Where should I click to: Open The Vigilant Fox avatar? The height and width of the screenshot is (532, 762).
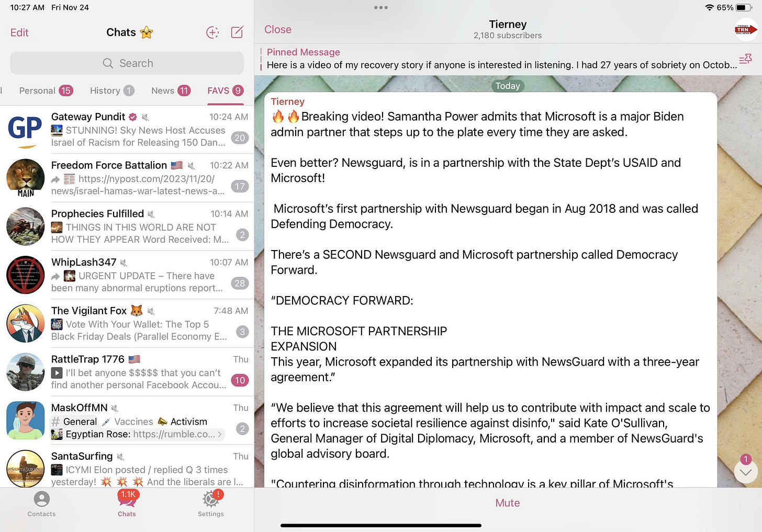[x=26, y=324]
